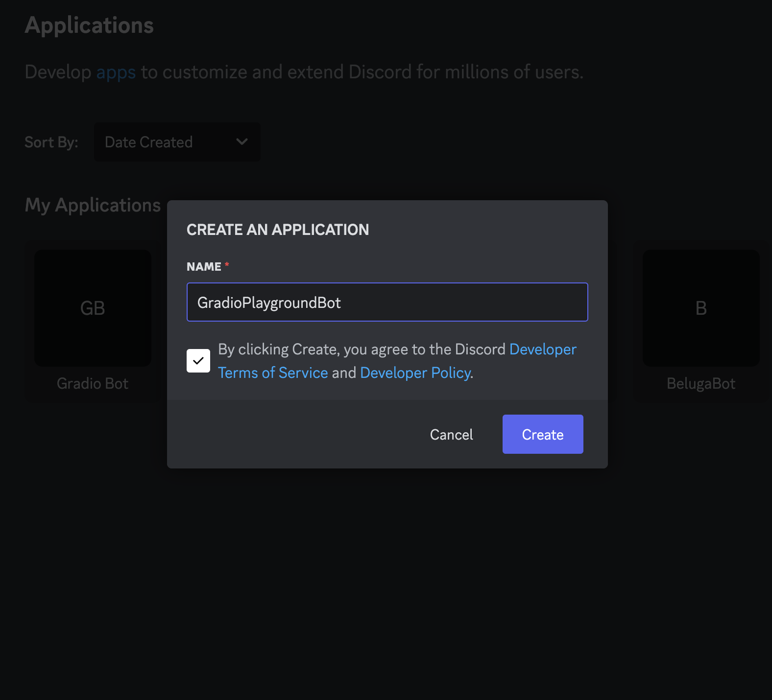Viewport: 772px width, 700px height.
Task: Click the Create An Application dialog title
Action: [278, 230]
